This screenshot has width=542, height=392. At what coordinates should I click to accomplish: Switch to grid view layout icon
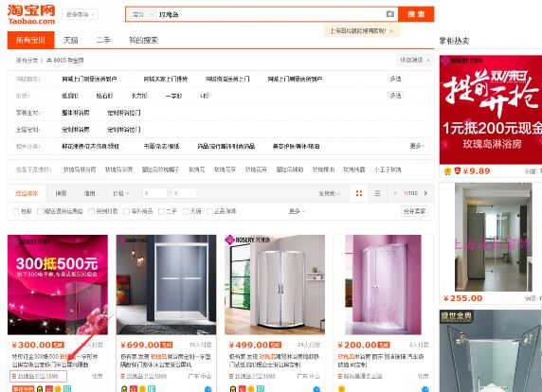(359, 193)
